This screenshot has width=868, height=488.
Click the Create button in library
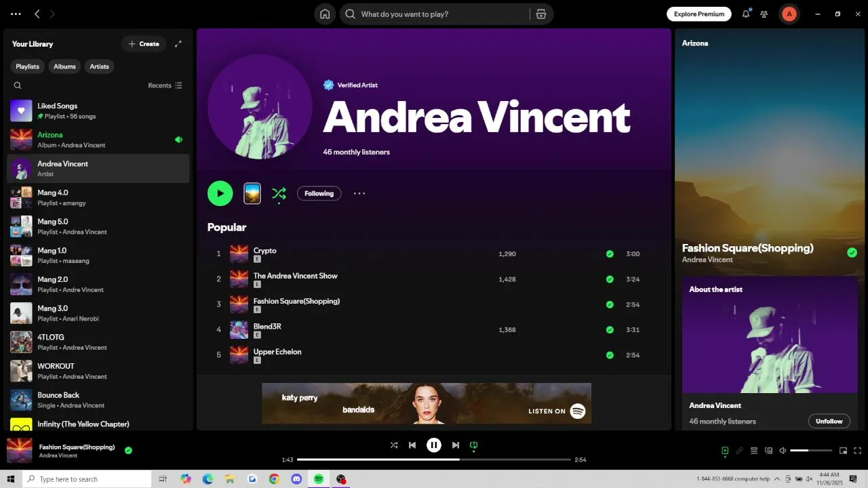coord(144,44)
